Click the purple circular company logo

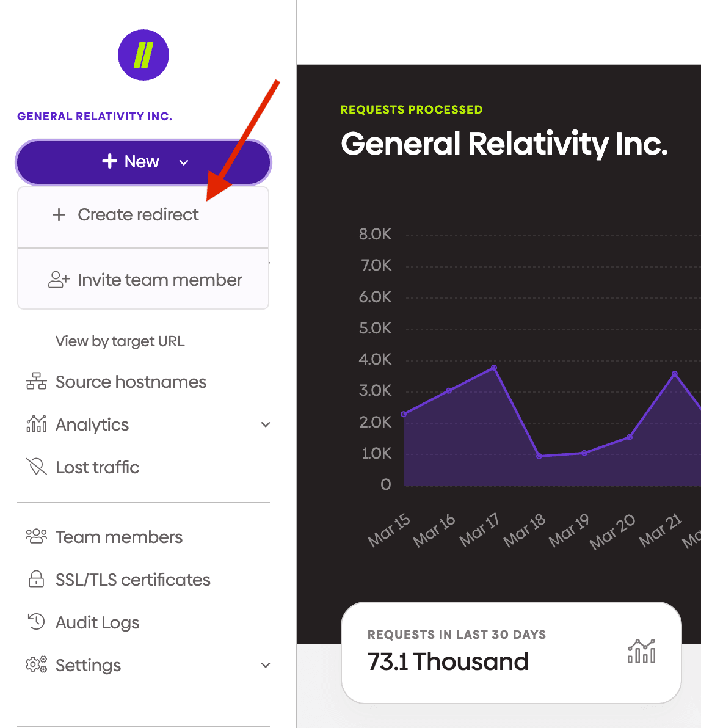click(143, 55)
